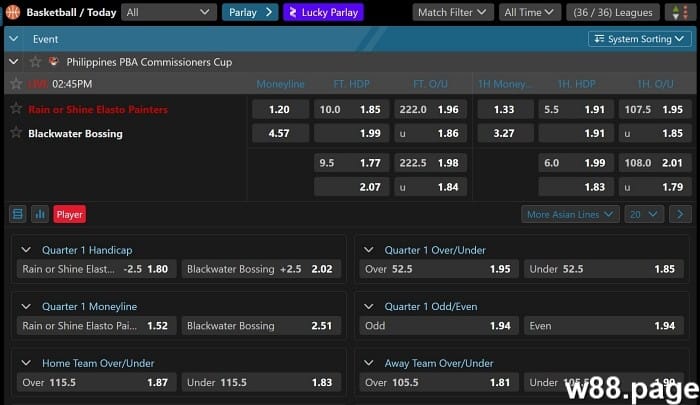Viewport: 700px width, 405px height.
Task: Select Away Team Over 105.5 at 1.81
Action: coord(439,382)
